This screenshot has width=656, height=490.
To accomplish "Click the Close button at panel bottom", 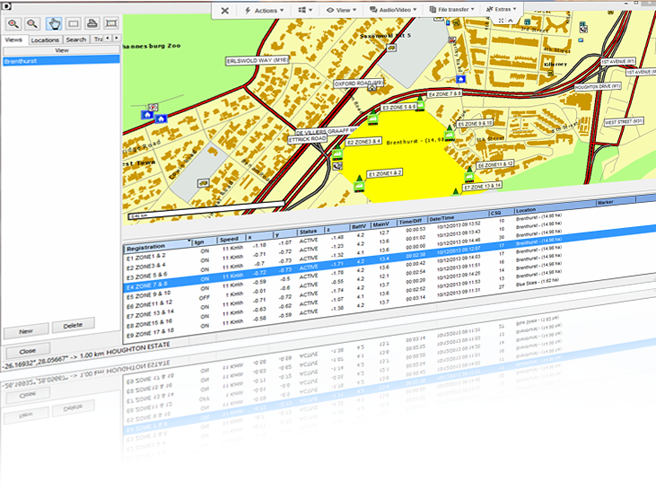I will [27, 351].
